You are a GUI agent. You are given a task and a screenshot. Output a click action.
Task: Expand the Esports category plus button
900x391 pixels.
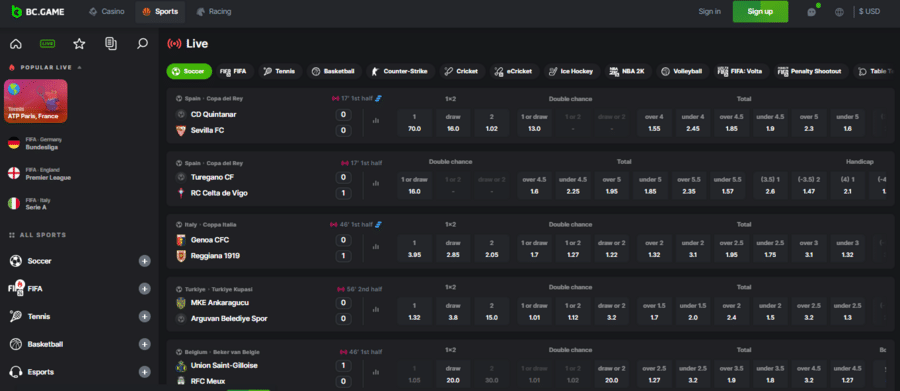coord(145,372)
